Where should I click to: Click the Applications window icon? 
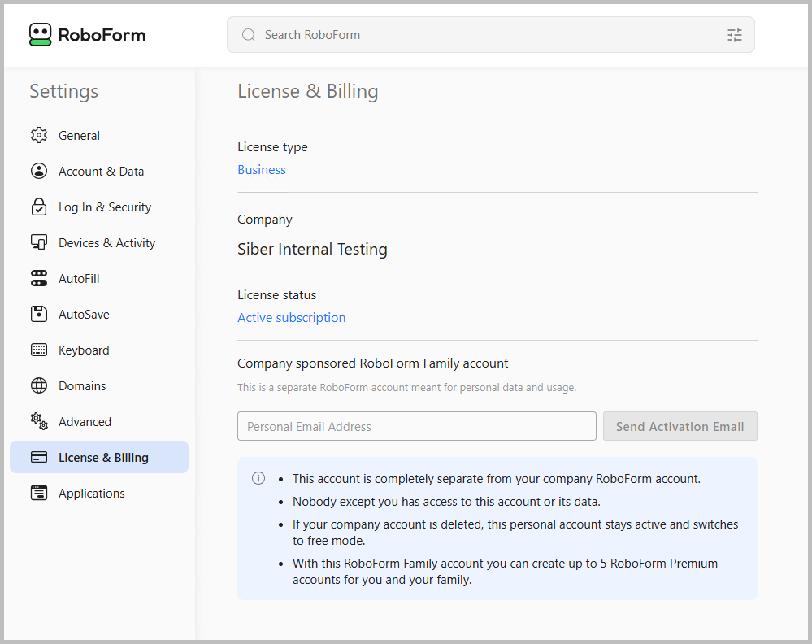pyautogui.click(x=39, y=494)
